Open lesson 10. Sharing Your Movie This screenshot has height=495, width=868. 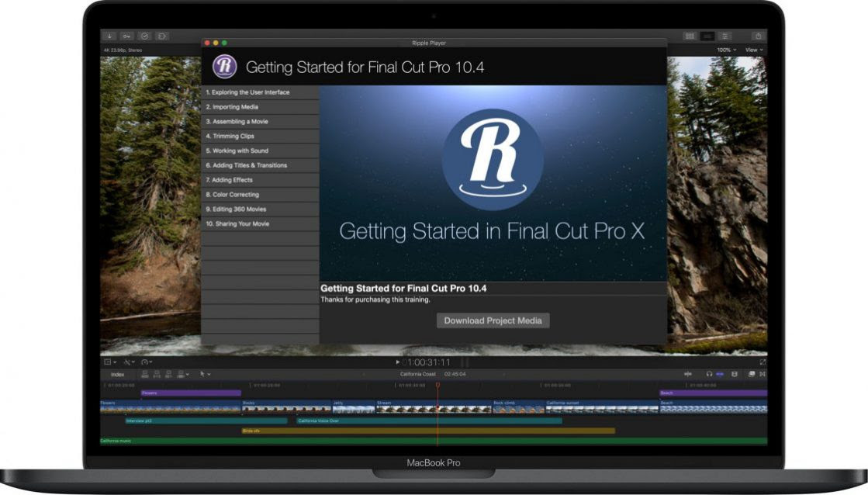click(x=260, y=223)
